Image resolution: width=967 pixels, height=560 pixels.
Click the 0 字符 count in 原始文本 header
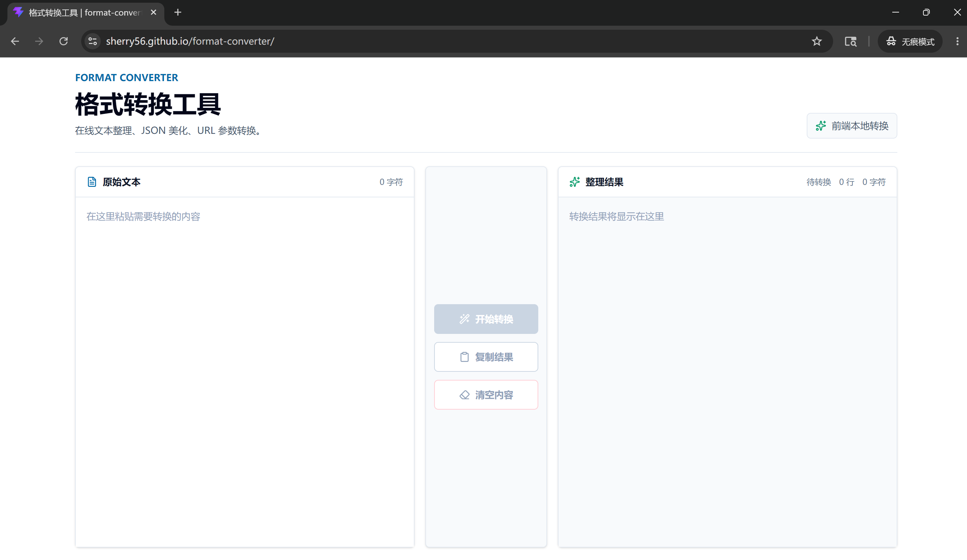391,182
